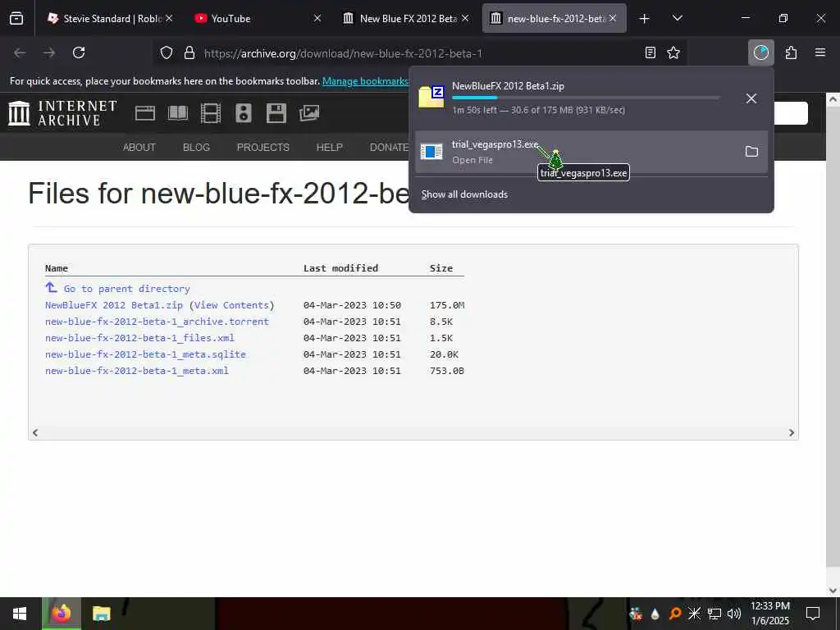This screenshot has height=630, width=840.
Task: Open the notification center icon
Action: [x=813, y=614]
